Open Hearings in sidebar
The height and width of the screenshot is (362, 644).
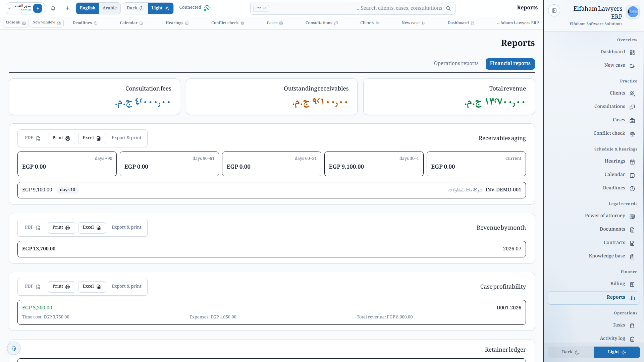point(594,161)
